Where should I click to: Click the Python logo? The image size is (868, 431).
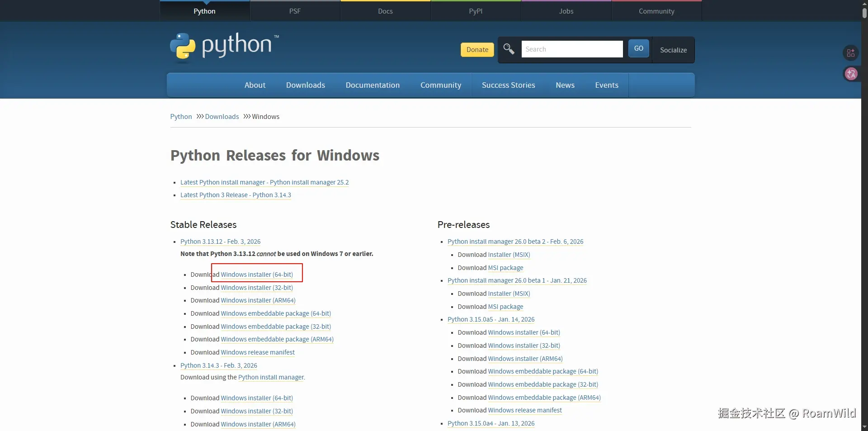coord(224,46)
